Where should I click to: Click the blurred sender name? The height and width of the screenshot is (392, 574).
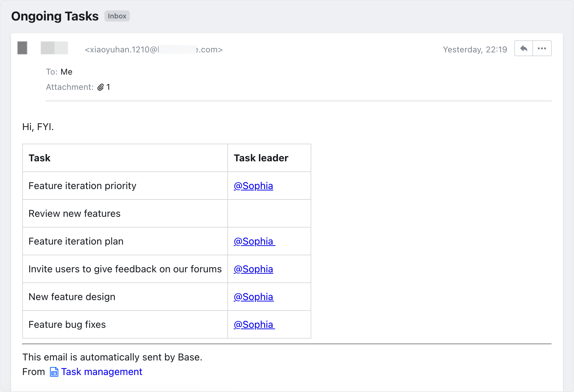click(x=54, y=48)
